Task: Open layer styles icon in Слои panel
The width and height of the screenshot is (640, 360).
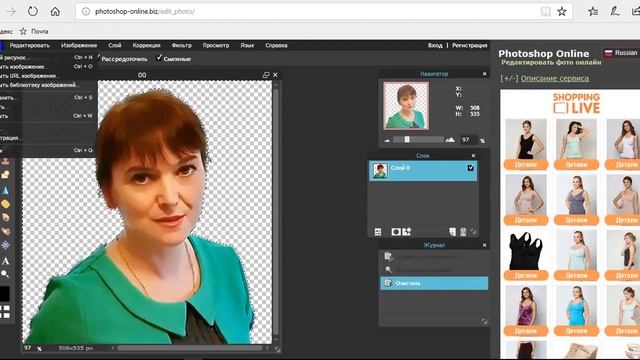Action: coord(407,232)
